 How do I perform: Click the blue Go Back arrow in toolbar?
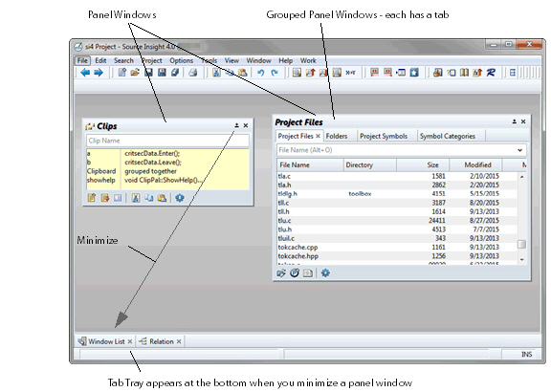coord(85,73)
